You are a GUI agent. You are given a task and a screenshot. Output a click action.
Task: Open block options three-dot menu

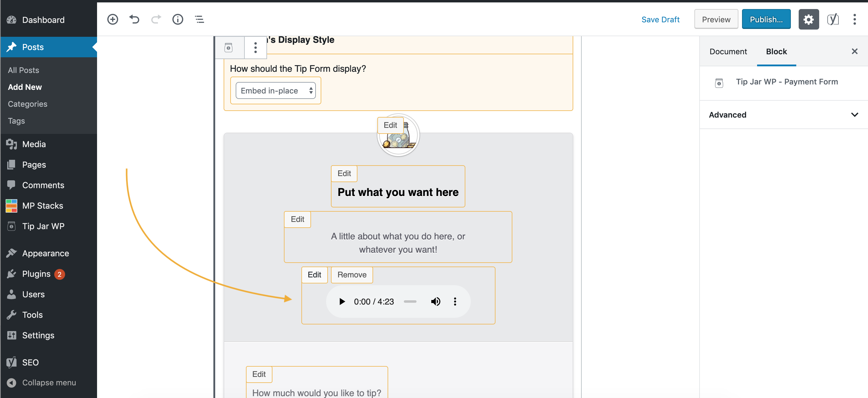tap(255, 48)
